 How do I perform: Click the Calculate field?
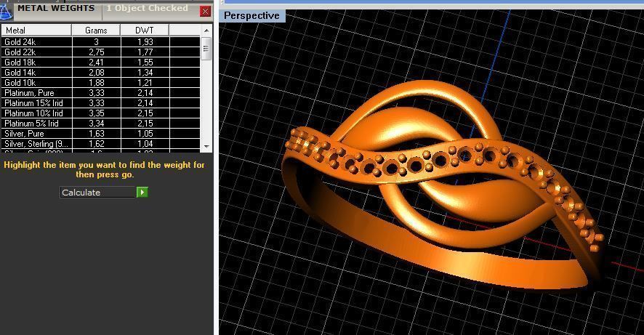97,192
